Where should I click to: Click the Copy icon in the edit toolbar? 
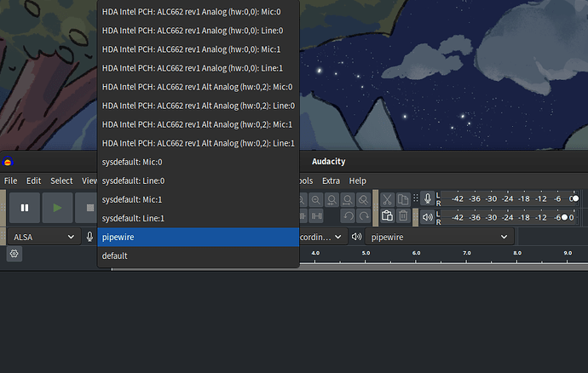click(x=404, y=198)
